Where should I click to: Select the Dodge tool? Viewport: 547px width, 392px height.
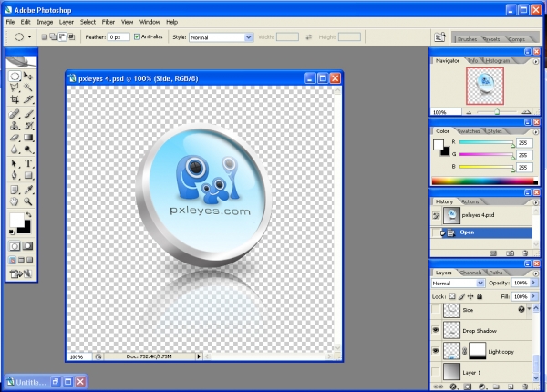pos(28,150)
